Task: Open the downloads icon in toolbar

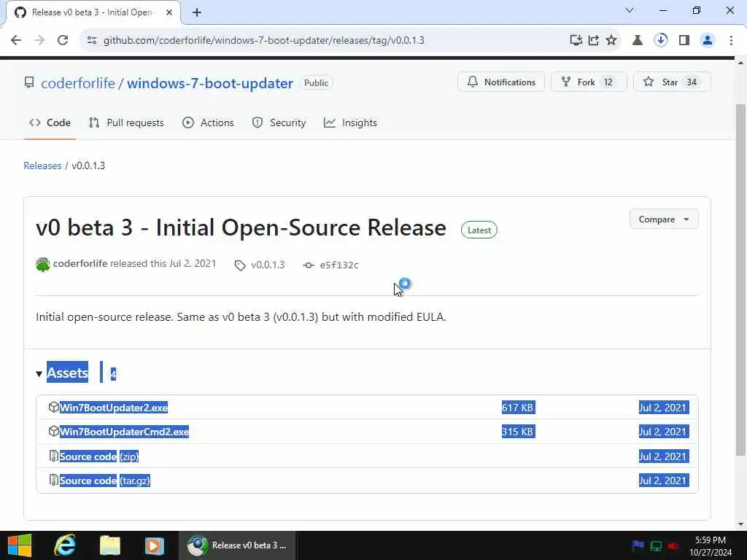Action: click(x=661, y=40)
